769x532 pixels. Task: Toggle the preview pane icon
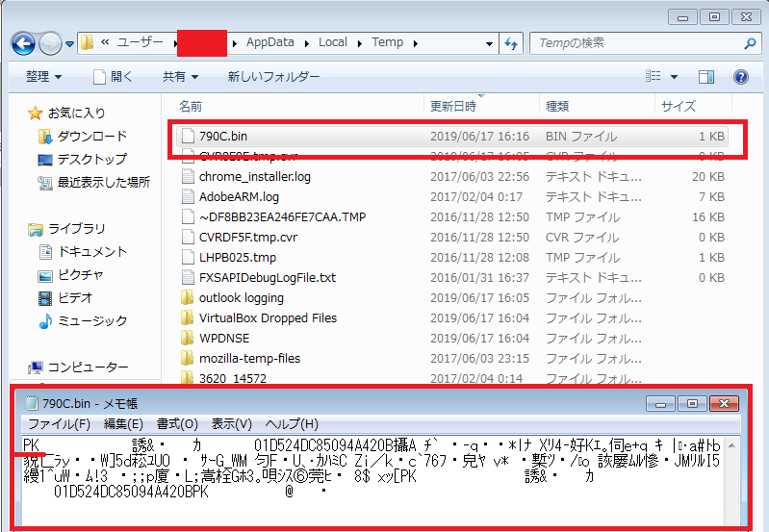tap(705, 77)
